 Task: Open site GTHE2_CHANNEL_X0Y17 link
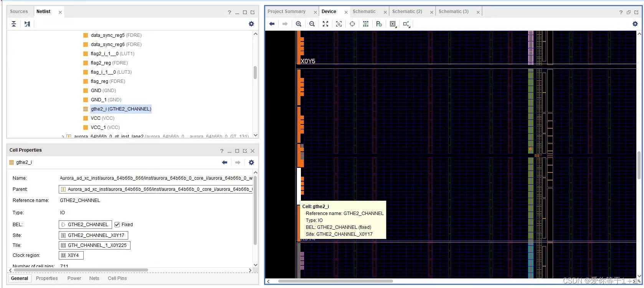pyautogui.click(x=93, y=235)
